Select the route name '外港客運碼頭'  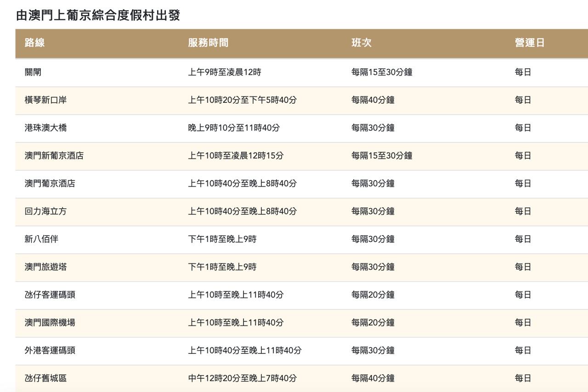pos(50,350)
